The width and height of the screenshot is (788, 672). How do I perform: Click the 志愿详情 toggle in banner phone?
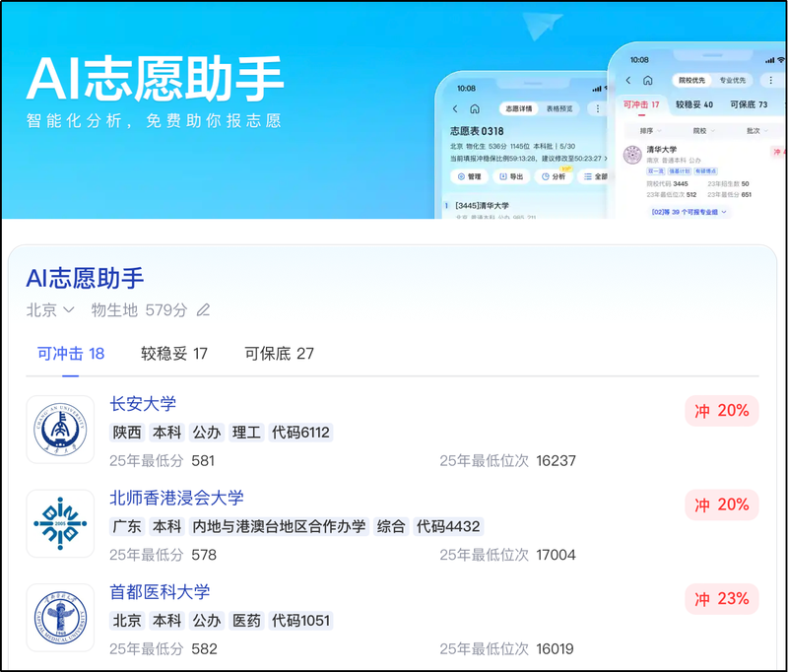click(519, 108)
